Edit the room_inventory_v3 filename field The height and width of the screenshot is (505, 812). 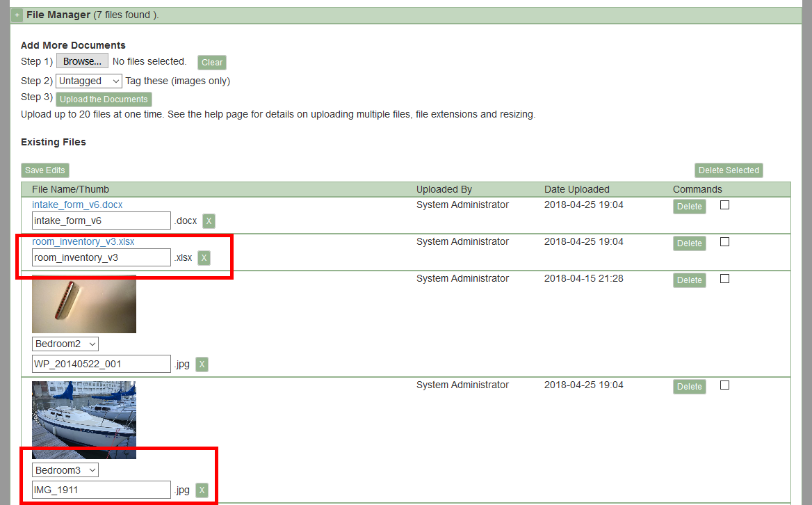[x=101, y=257]
